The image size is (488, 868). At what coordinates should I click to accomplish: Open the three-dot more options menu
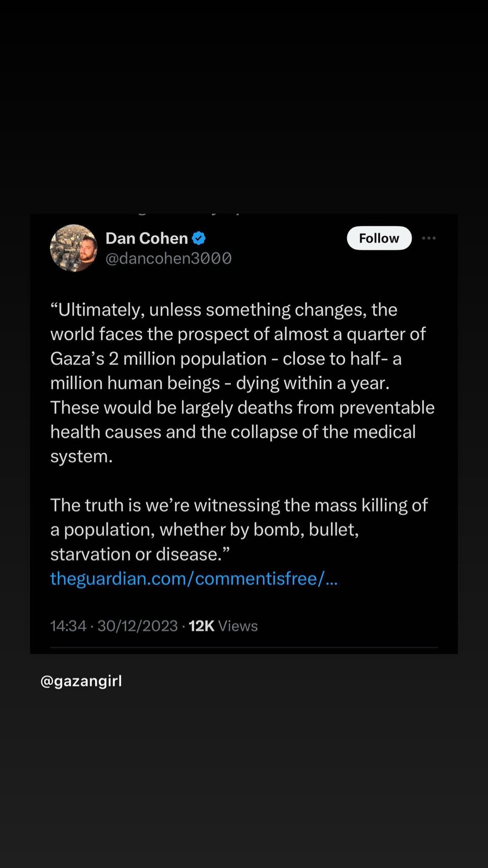(429, 238)
